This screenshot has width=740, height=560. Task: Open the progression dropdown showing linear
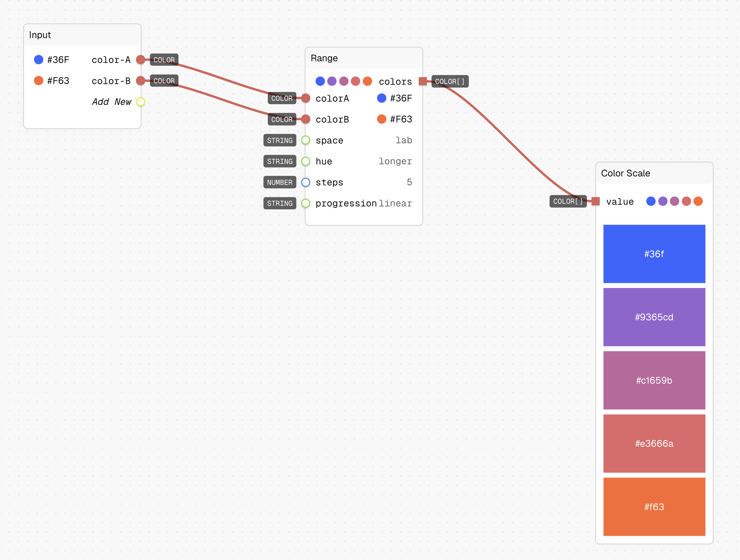pos(395,203)
